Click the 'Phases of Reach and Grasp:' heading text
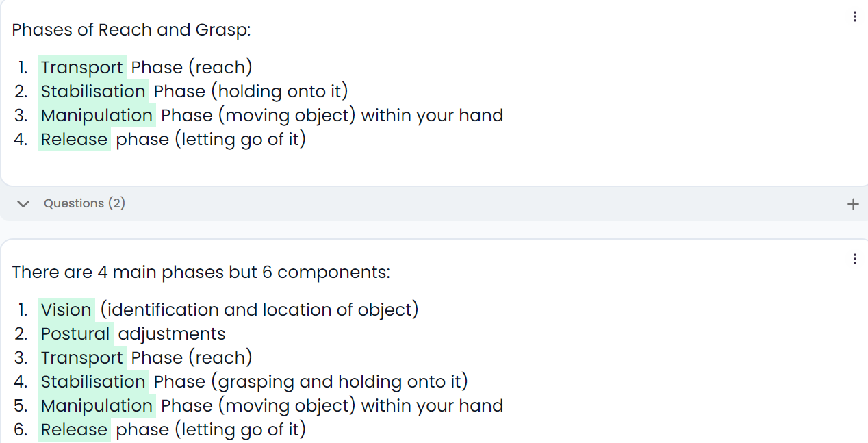 (131, 30)
